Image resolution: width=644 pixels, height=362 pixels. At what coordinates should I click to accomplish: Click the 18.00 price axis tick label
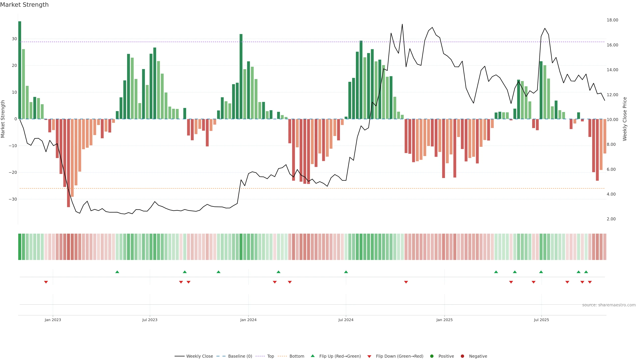tap(612, 20)
